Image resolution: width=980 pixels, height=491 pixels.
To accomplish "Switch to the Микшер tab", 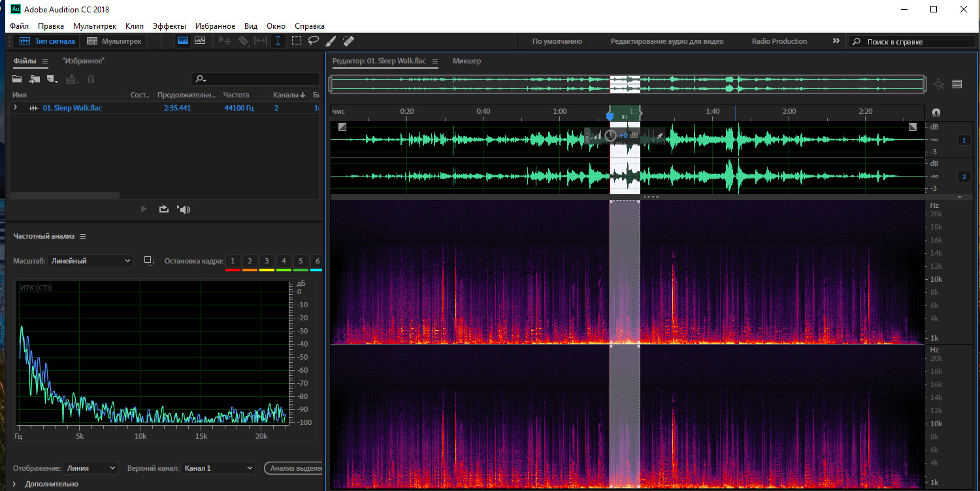I will coord(466,61).
